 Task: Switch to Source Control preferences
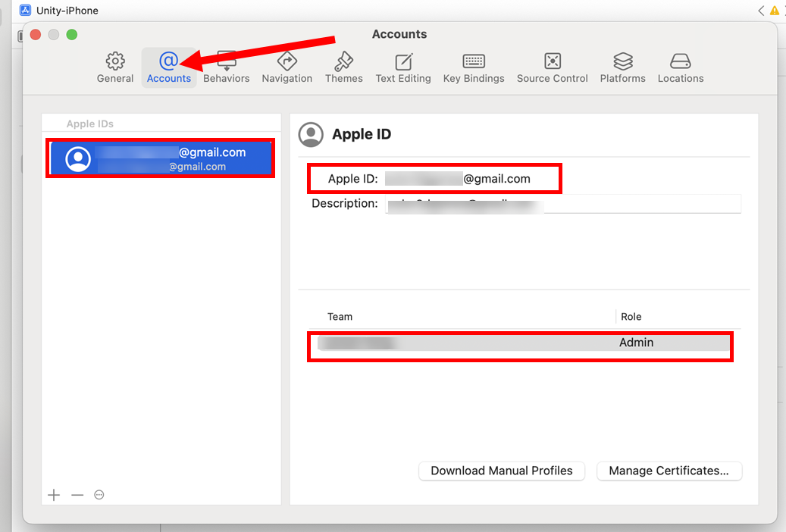[x=553, y=67]
